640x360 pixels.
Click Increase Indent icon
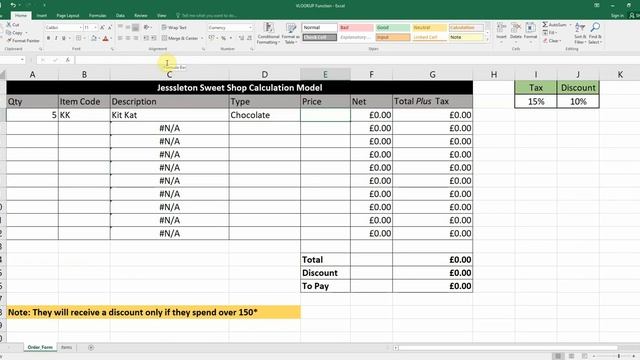pos(154,38)
